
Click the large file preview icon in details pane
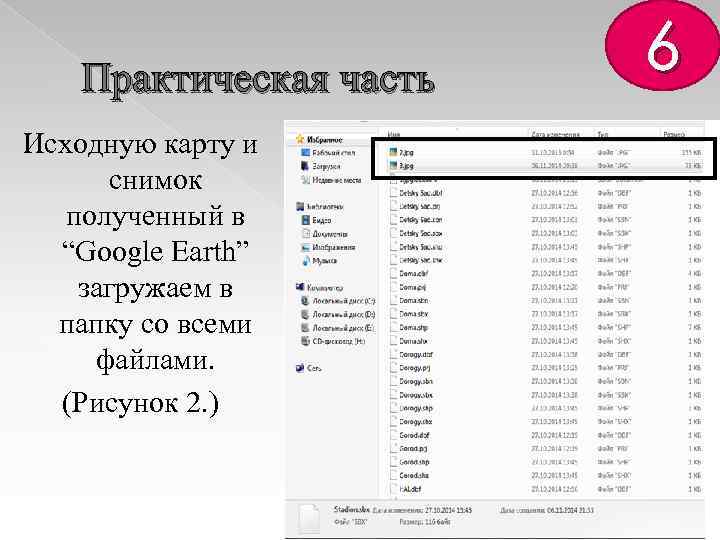click(308, 518)
